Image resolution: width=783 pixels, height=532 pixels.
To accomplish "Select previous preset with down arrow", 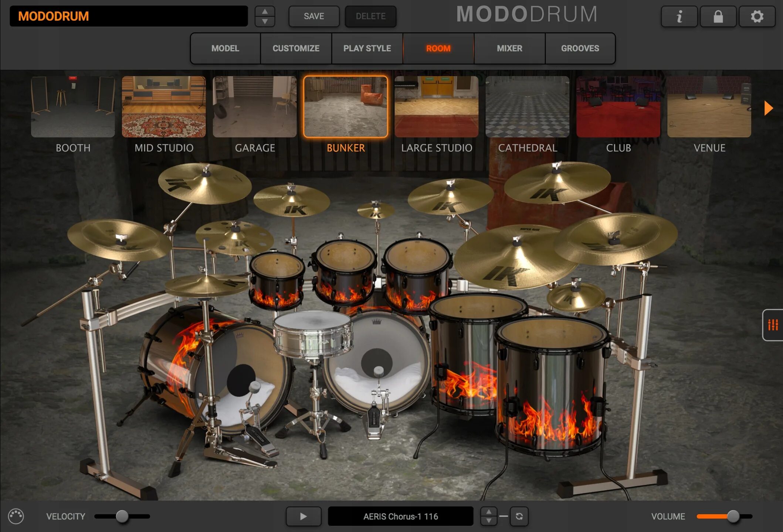I will pos(265,21).
